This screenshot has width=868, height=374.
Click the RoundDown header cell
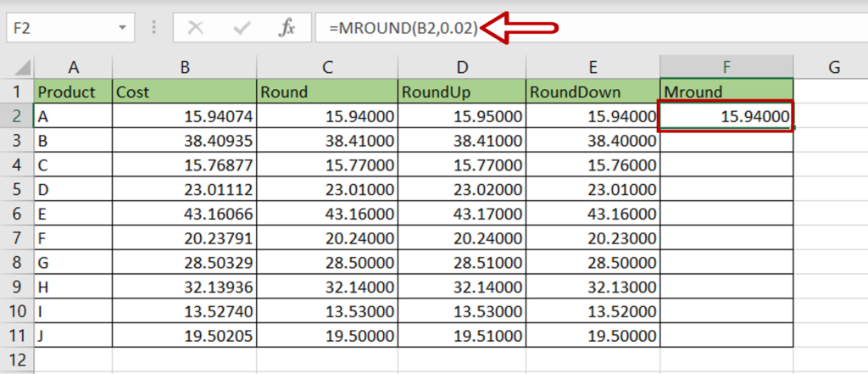pos(593,92)
